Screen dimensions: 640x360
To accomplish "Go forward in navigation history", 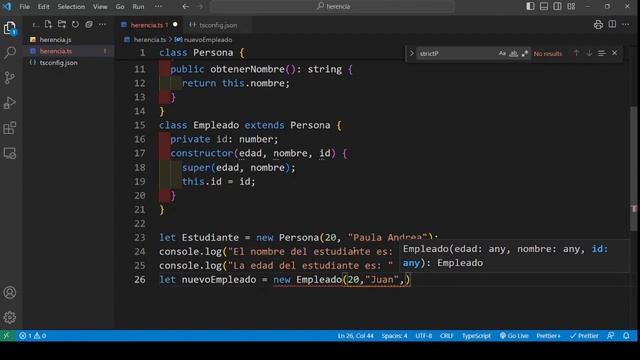I will coord(200,7).
